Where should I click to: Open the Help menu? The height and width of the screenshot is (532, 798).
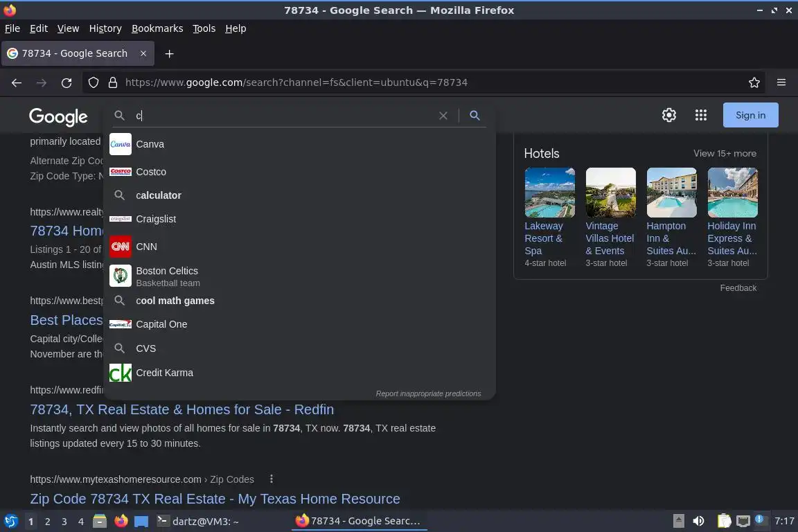tap(236, 28)
